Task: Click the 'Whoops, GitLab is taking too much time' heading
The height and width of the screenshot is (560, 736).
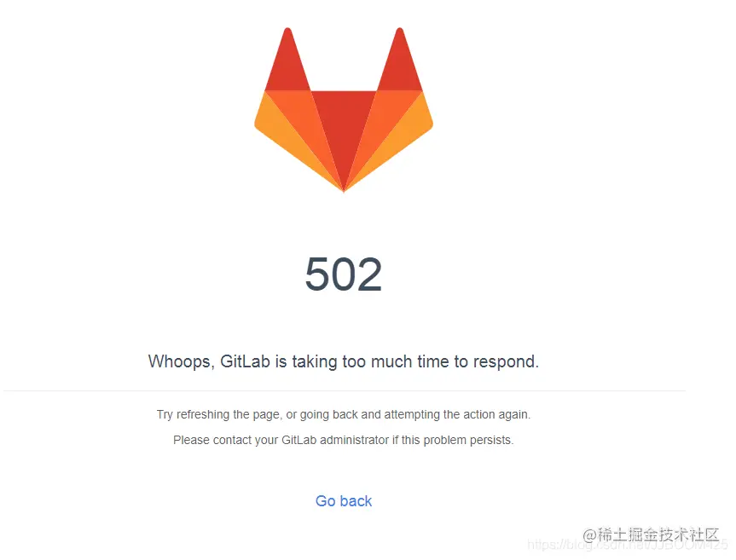Action: (344, 361)
